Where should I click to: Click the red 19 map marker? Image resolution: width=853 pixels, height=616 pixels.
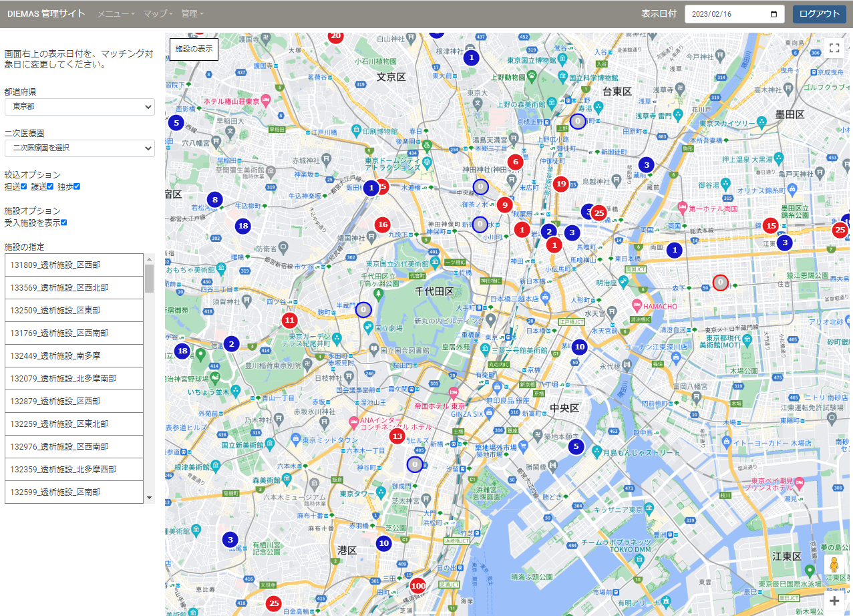click(x=561, y=184)
